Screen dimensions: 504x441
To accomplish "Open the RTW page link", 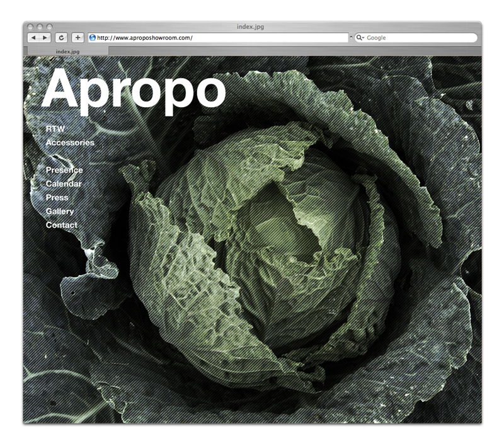I will tap(55, 129).
